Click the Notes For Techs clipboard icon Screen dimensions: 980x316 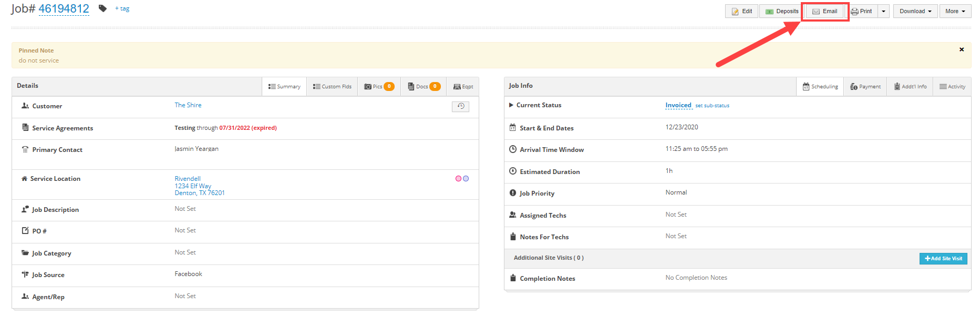click(513, 237)
